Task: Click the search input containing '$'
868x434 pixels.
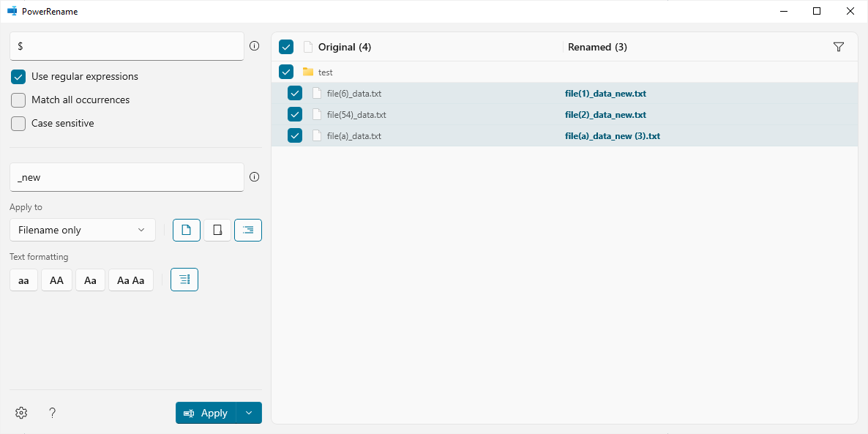Action: [x=126, y=45]
